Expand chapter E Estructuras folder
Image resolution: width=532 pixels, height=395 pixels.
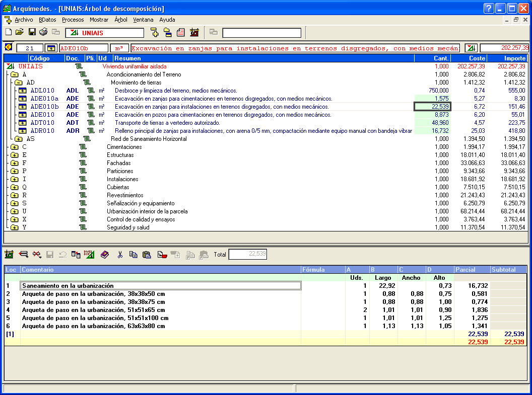coord(14,155)
